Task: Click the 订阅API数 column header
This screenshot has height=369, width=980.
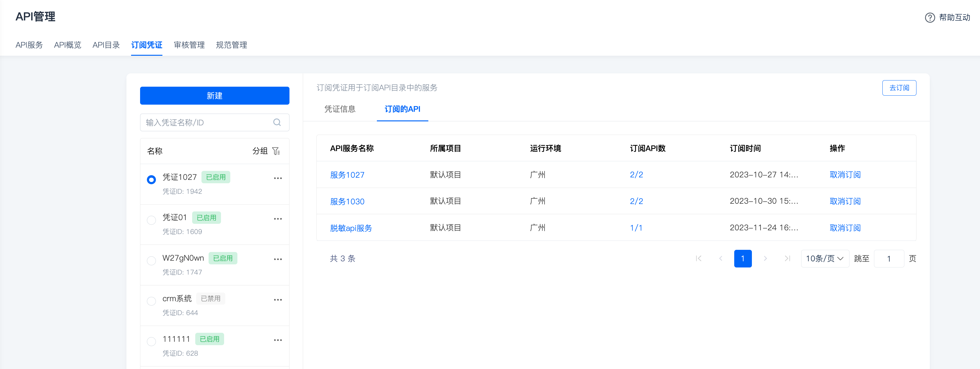Action: coord(647,148)
